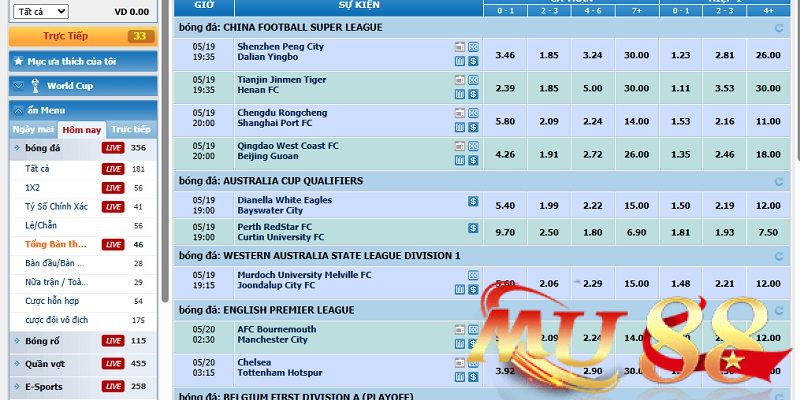Click dollar icon for AFC Bournemouth match
The height and width of the screenshot is (400, 800).
click(473, 344)
